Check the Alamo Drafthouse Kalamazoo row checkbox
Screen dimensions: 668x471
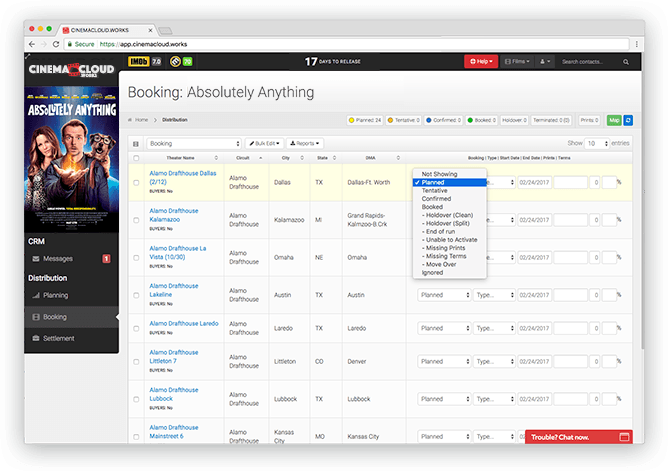[136, 220]
